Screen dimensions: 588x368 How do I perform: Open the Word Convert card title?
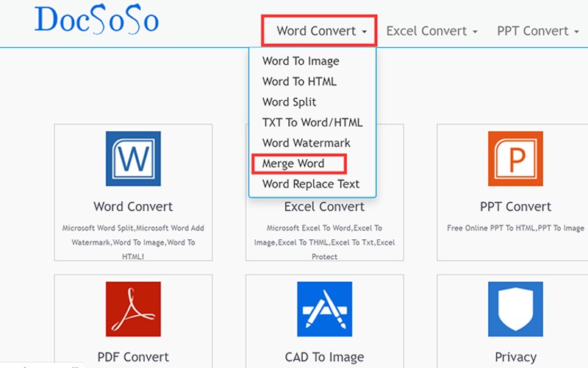(x=133, y=207)
